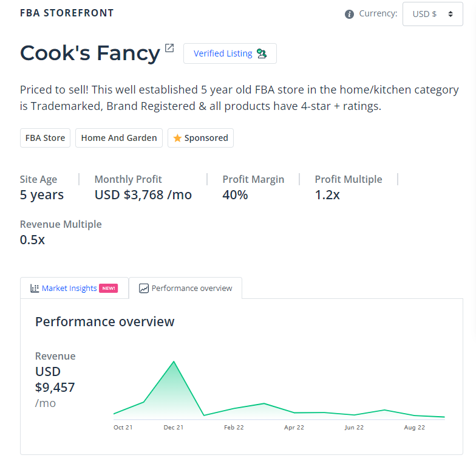Click the December 21 revenue peak
Screen dimensions: 476x472
pos(174,362)
